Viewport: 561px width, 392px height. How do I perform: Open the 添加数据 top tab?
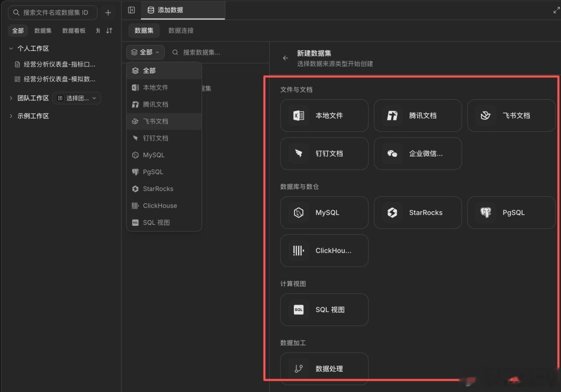(183, 10)
